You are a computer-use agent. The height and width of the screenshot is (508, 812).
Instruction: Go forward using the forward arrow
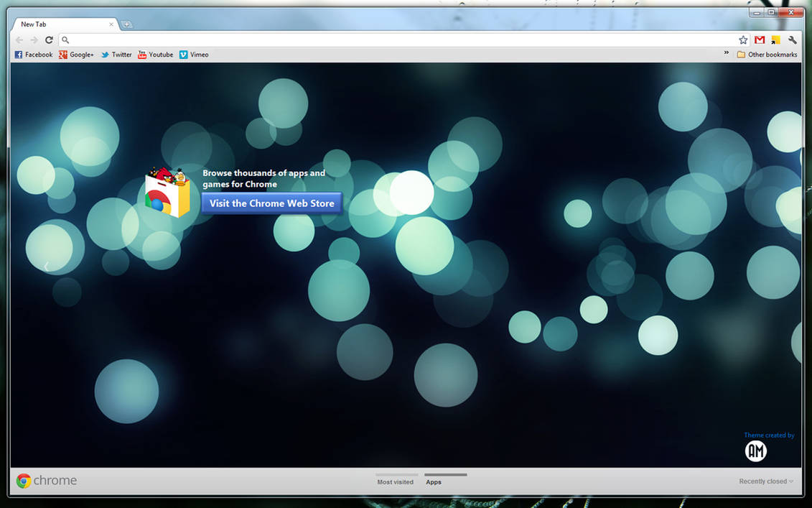(x=34, y=40)
